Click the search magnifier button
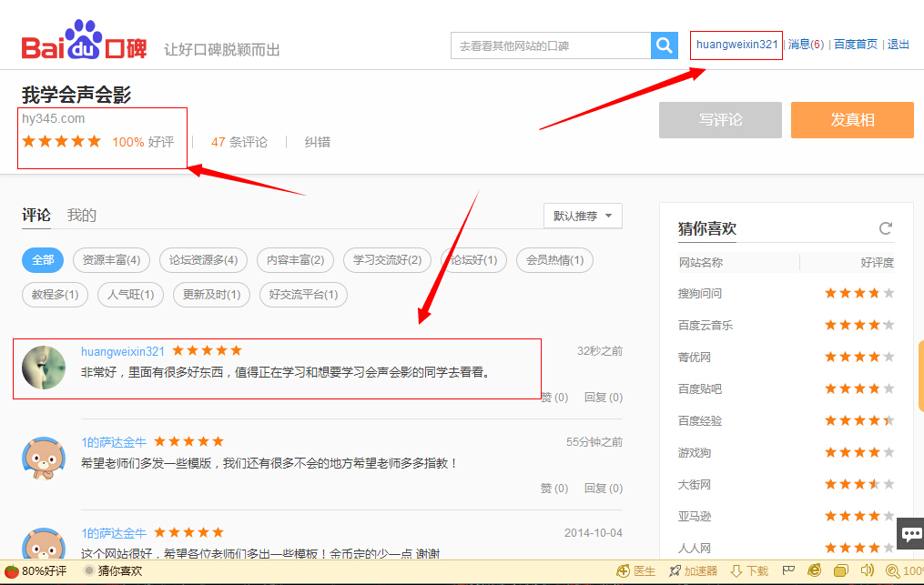Image resolution: width=924 pixels, height=585 pixels. [x=664, y=45]
